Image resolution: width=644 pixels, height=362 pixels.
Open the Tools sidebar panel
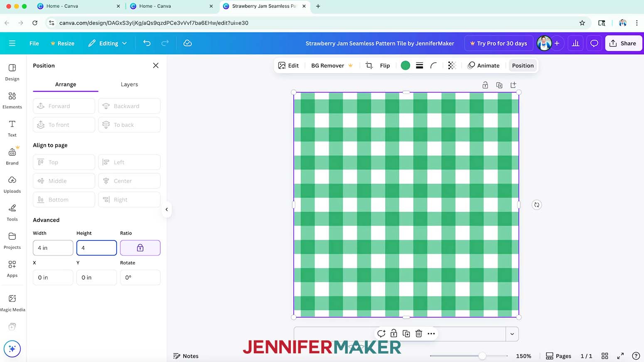coord(12,213)
